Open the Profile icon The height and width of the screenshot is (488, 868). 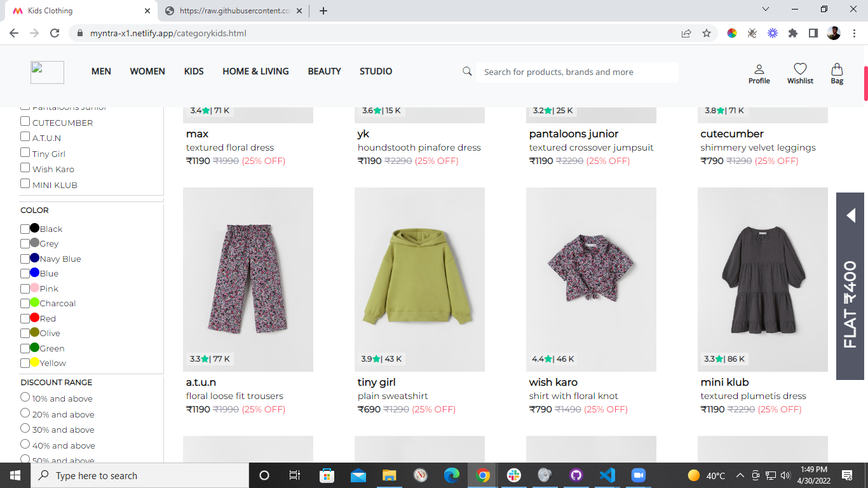click(x=759, y=71)
